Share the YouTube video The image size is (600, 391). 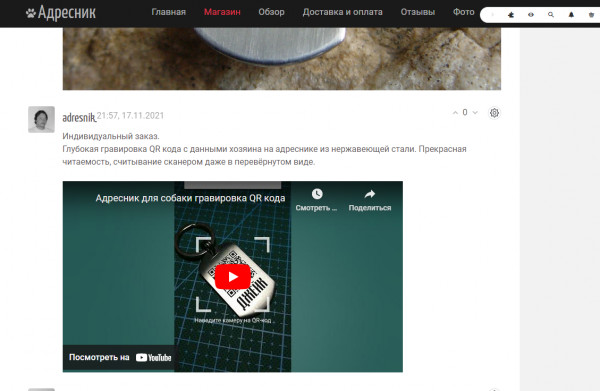370,200
